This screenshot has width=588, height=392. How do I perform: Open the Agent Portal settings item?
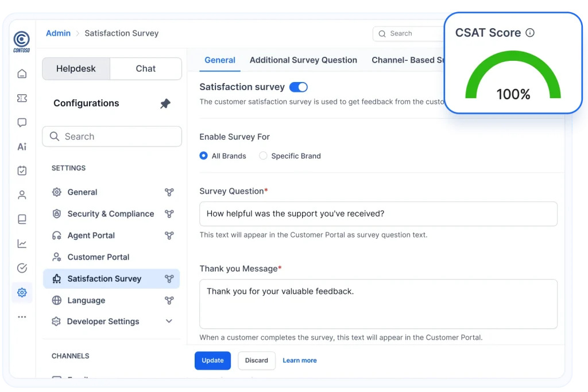click(111, 236)
